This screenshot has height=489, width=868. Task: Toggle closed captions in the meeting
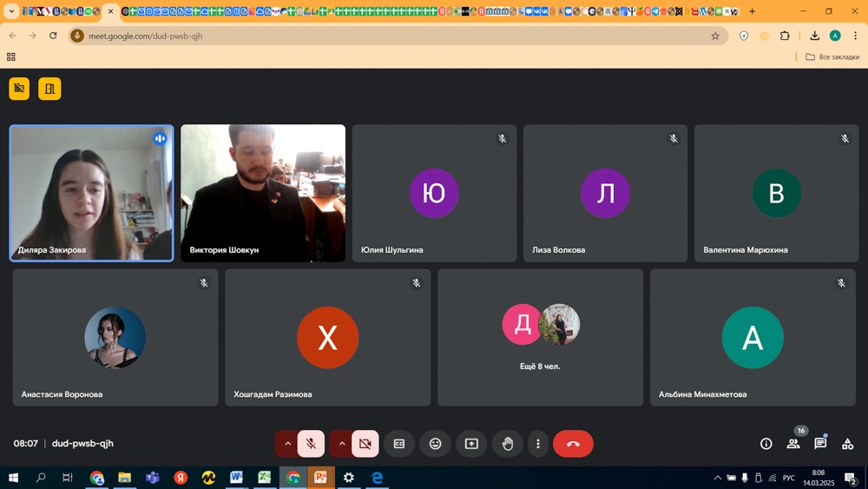[x=399, y=444]
